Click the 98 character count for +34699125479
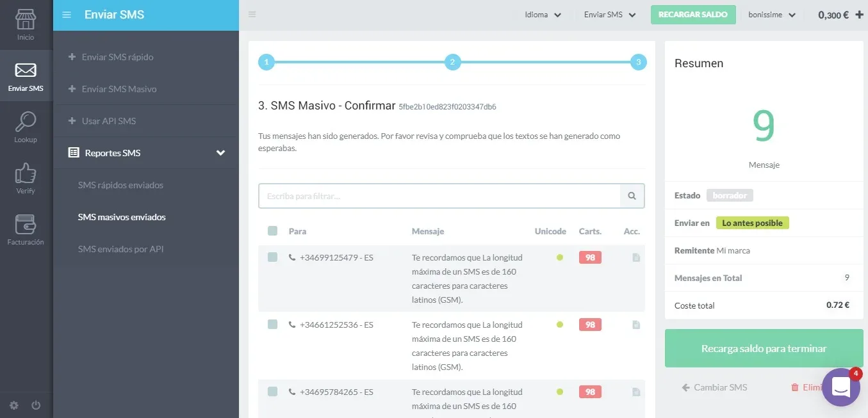 [x=590, y=257]
